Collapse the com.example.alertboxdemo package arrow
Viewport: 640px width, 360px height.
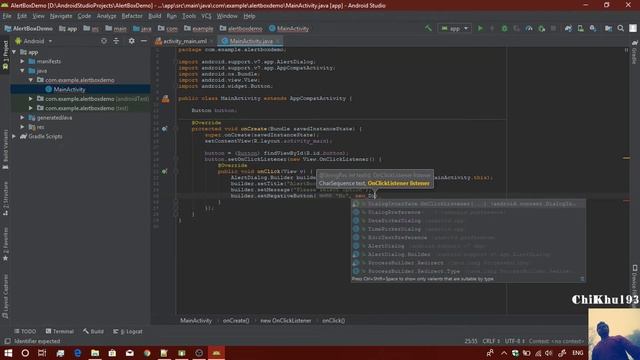click(x=31, y=80)
